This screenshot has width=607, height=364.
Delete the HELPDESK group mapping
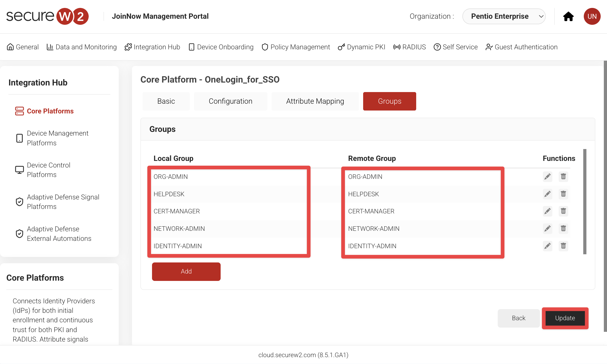click(563, 194)
